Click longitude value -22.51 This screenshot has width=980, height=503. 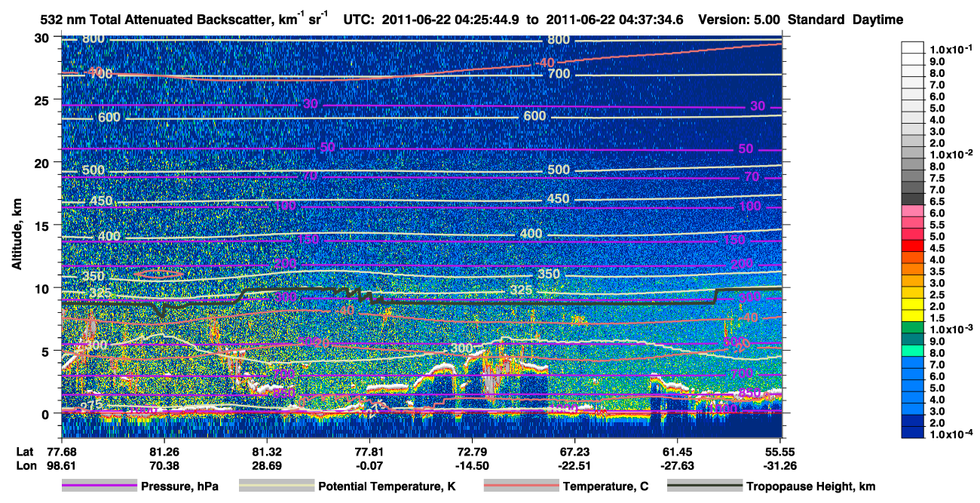tap(574, 465)
